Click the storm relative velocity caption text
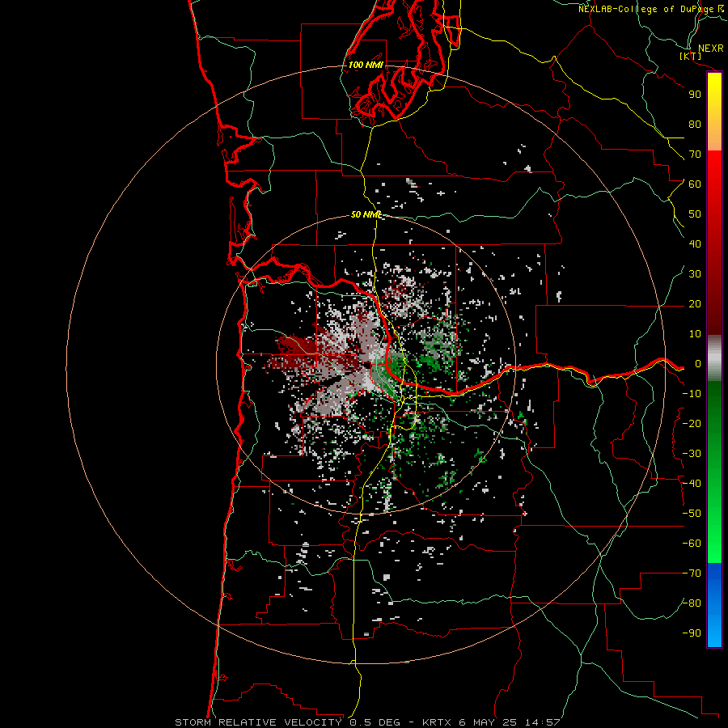 [366, 722]
